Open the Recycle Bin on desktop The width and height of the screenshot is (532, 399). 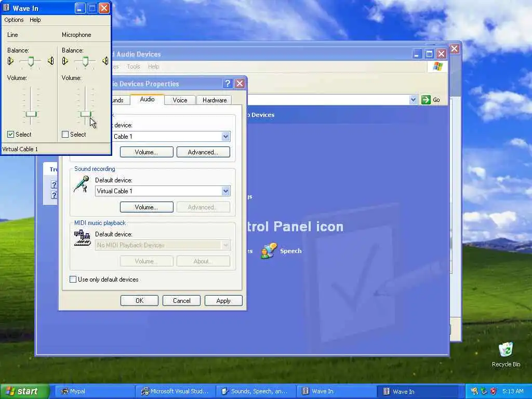pos(506,354)
